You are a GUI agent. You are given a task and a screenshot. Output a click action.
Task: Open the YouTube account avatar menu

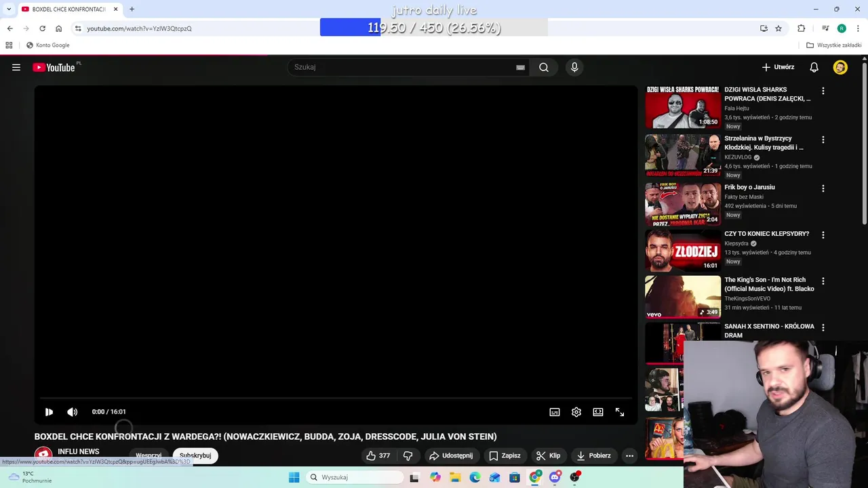point(840,67)
